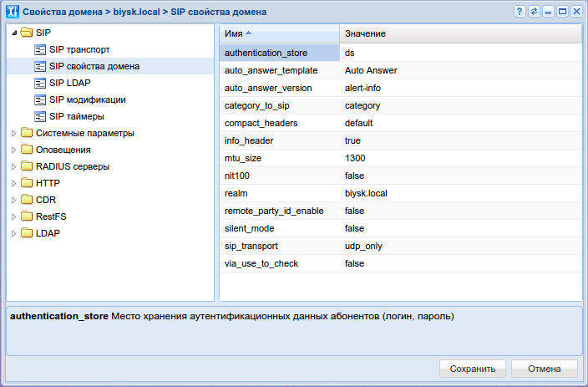This screenshot has height=387, width=588.
Task: Expand the Оповещения folder arrow
Action: click(13, 150)
